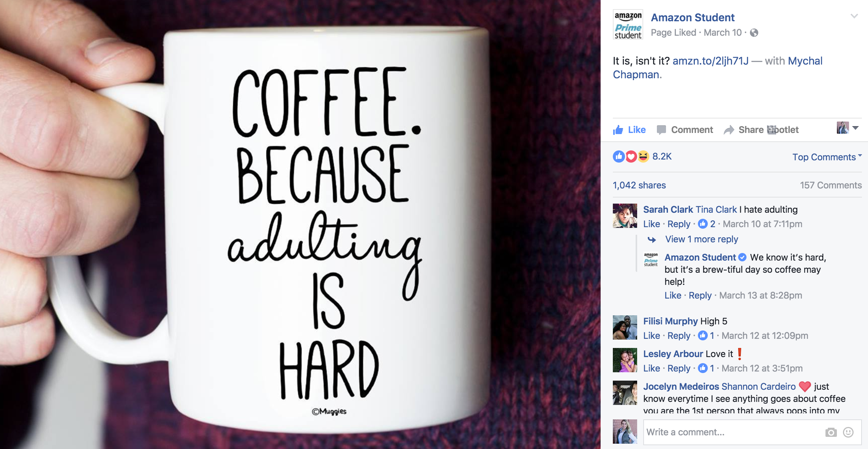This screenshot has width=868, height=449.
Task: Reply to the Amazon Student comment
Action: click(700, 296)
